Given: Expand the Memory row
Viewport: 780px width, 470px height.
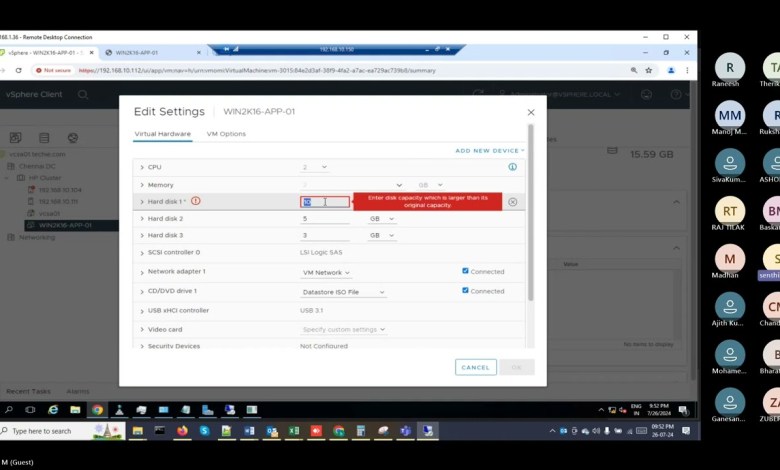Looking at the screenshot, I should tap(142, 185).
